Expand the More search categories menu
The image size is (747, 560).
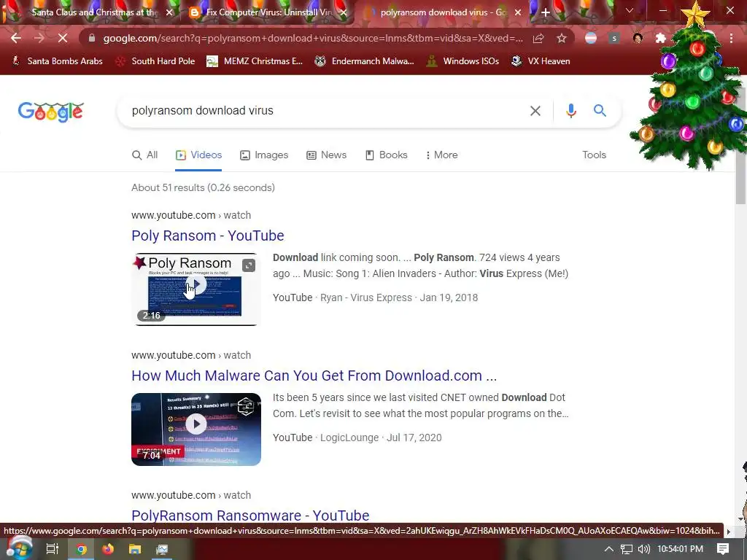pyautogui.click(x=441, y=155)
